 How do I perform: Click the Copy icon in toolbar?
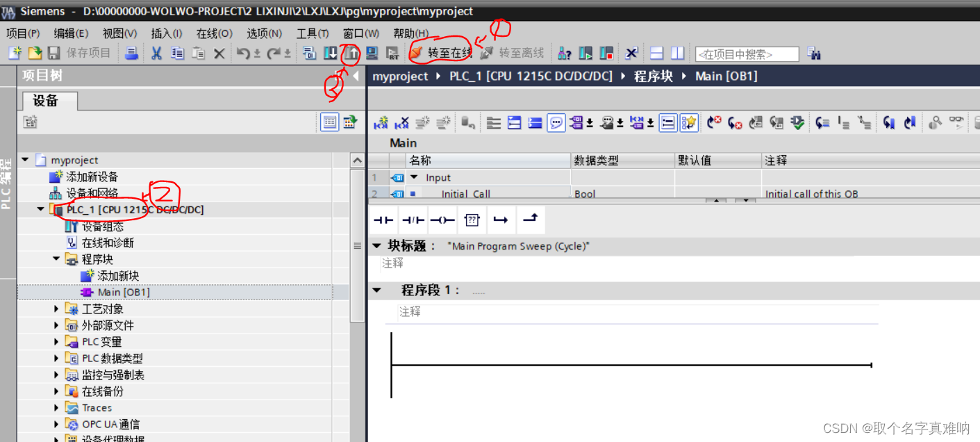177,53
